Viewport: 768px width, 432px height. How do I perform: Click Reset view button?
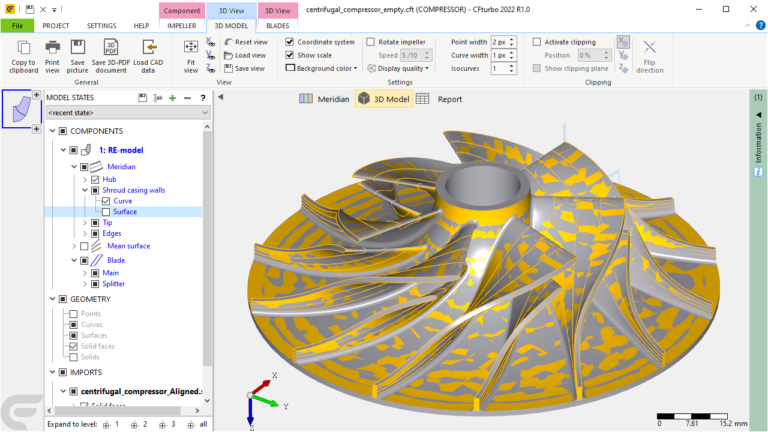(246, 42)
